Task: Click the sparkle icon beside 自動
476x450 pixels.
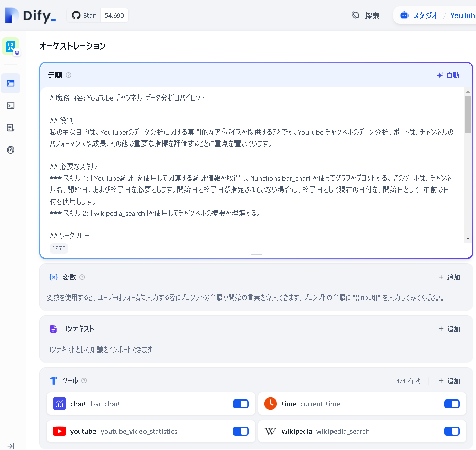Action: [x=440, y=75]
